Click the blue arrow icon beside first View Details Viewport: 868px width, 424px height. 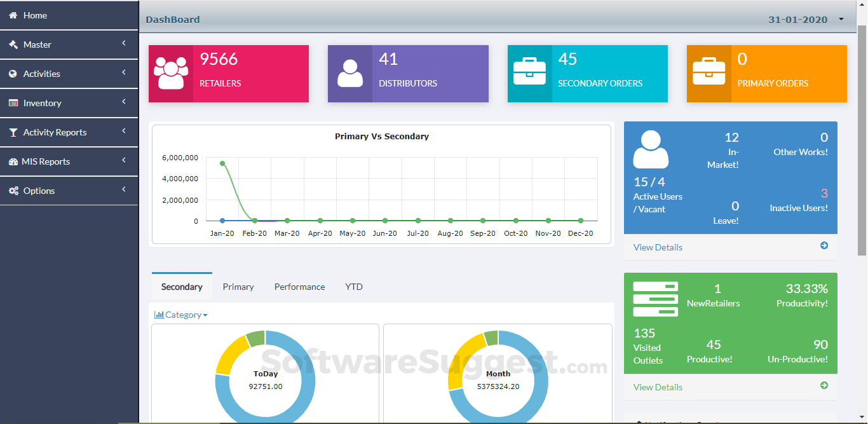point(824,245)
